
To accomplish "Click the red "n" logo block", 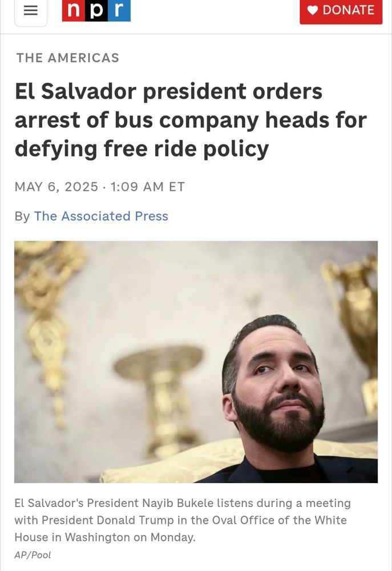I will tap(74, 10).
